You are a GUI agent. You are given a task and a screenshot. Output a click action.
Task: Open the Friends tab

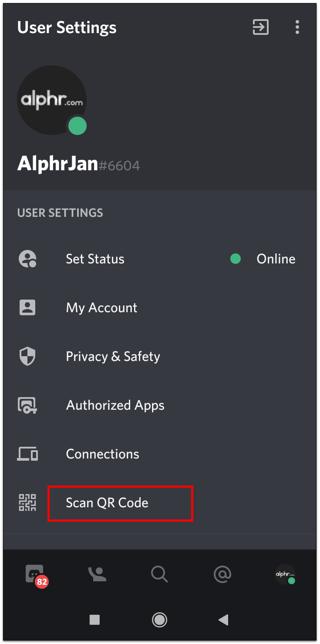(97, 574)
